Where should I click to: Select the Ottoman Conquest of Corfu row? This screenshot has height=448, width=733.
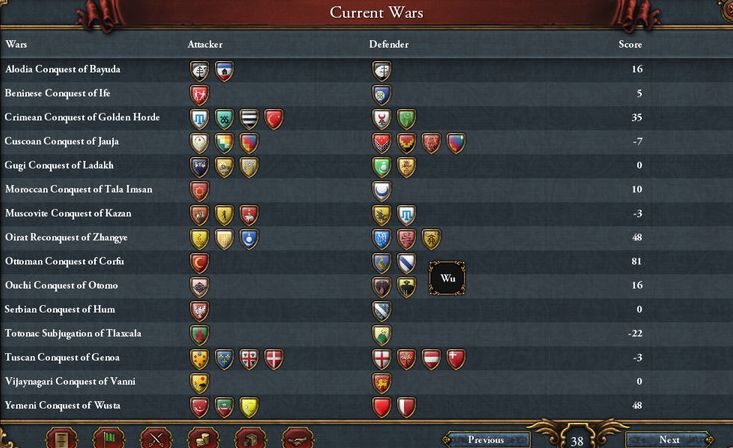pos(366,261)
